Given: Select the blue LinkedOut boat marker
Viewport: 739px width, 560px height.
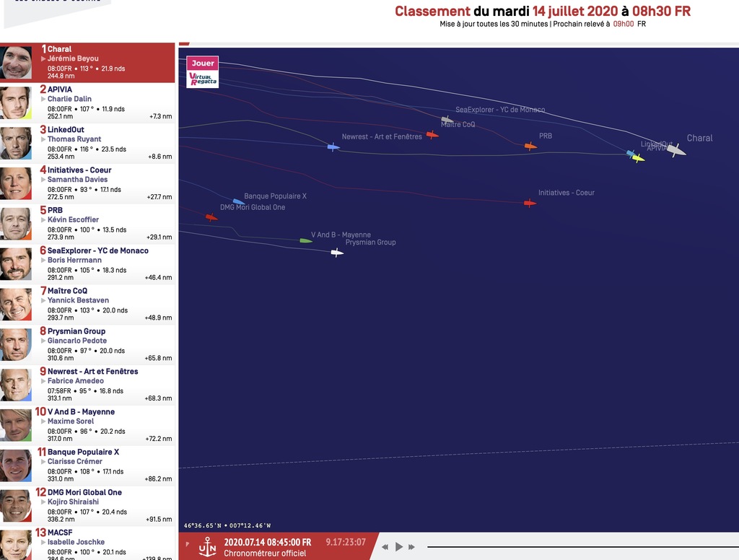Looking at the screenshot, I should [x=630, y=153].
